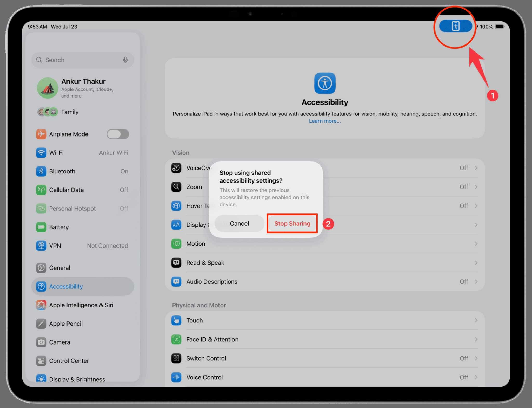Open the Learn more link
The image size is (532, 408).
point(324,121)
